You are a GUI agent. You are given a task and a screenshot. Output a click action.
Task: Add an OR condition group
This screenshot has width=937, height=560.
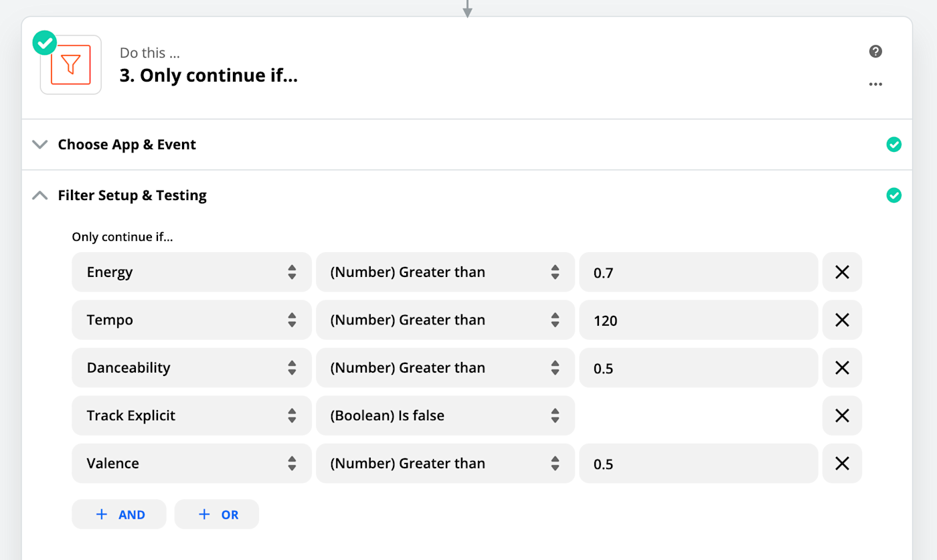coord(217,515)
